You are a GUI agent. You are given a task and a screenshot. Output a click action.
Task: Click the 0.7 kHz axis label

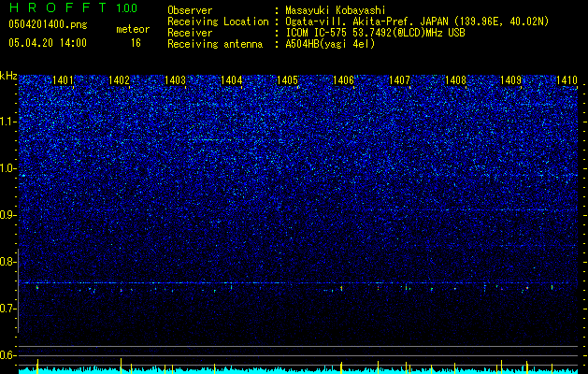click(x=7, y=309)
